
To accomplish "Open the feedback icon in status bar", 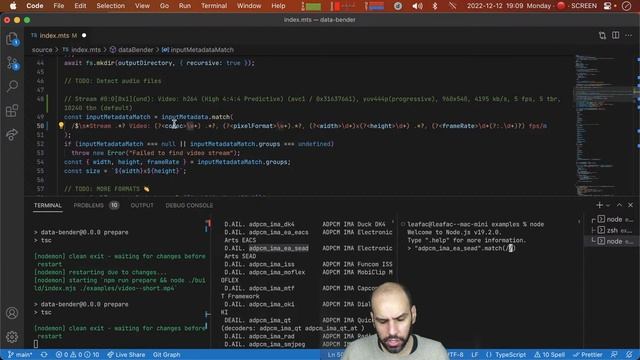I will click(614, 355).
